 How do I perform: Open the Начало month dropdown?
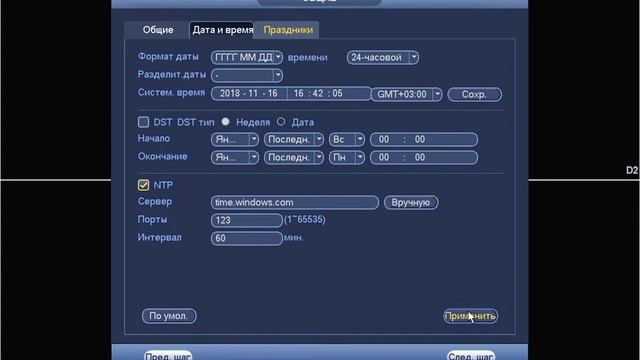[x=235, y=140]
